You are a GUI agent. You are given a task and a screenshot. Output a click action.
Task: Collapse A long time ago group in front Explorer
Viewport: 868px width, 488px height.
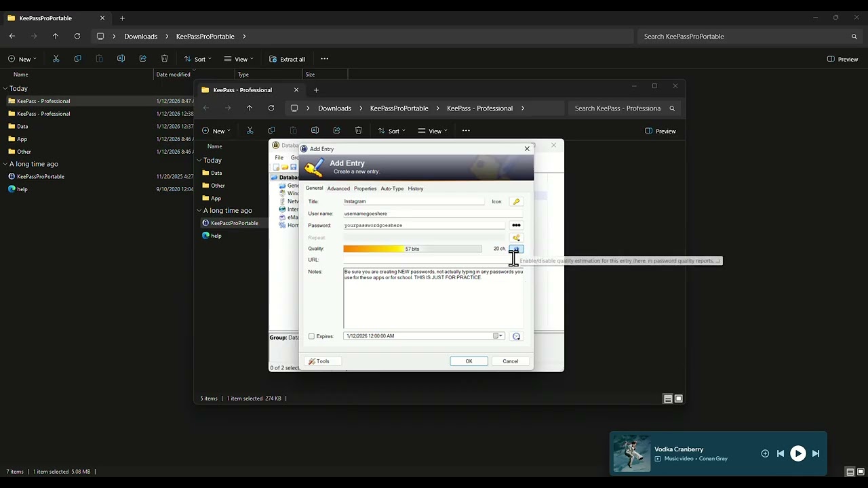coord(199,211)
